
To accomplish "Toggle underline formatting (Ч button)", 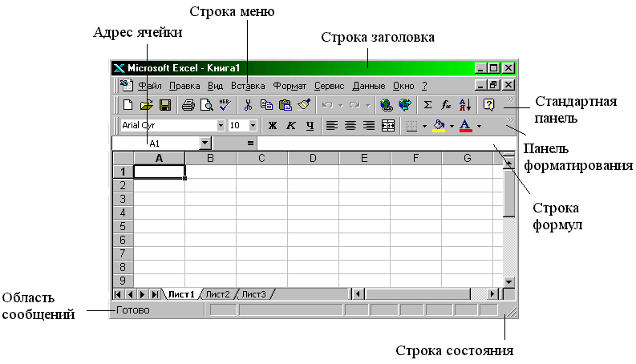I will (309, 126).
